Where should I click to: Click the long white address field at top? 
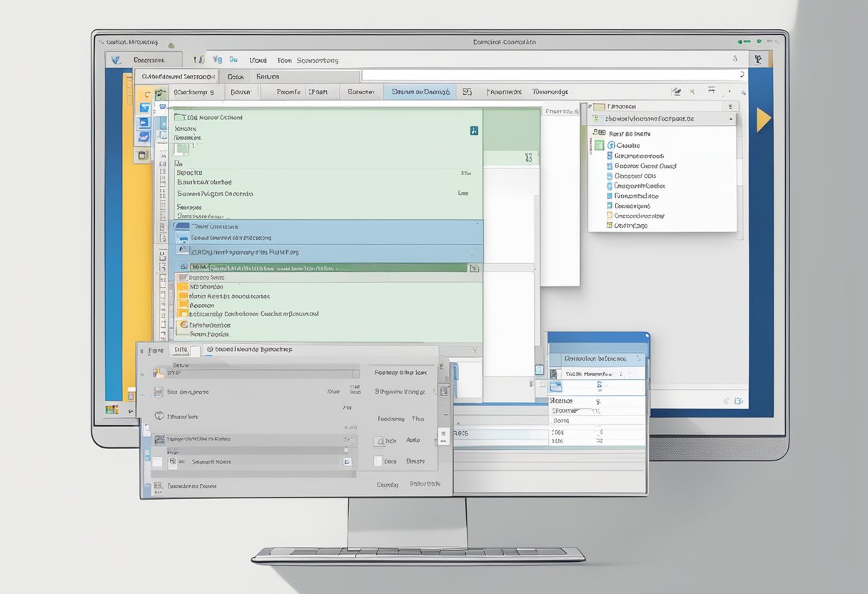(x=550, y=75)
